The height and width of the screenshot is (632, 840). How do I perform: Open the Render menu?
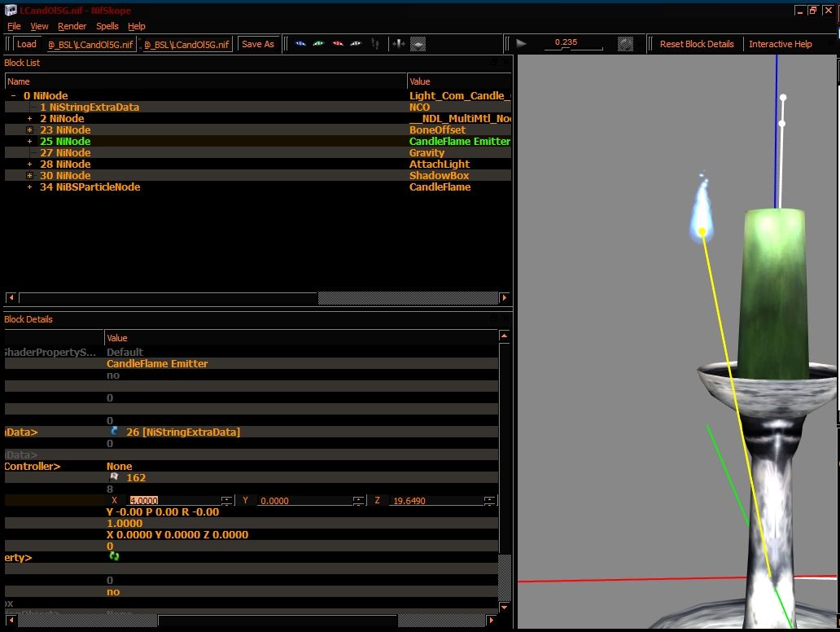[72, 26]
